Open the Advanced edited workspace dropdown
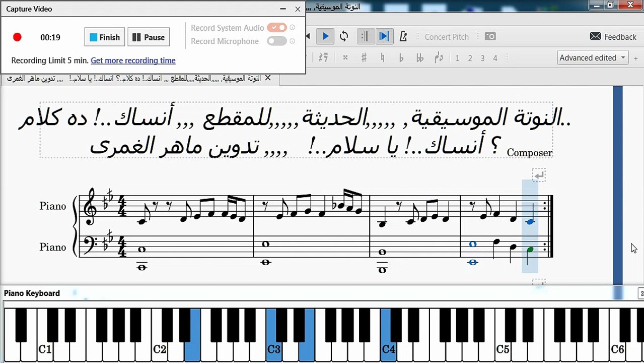The image size is (644, 363). click(x=592, y=57)
